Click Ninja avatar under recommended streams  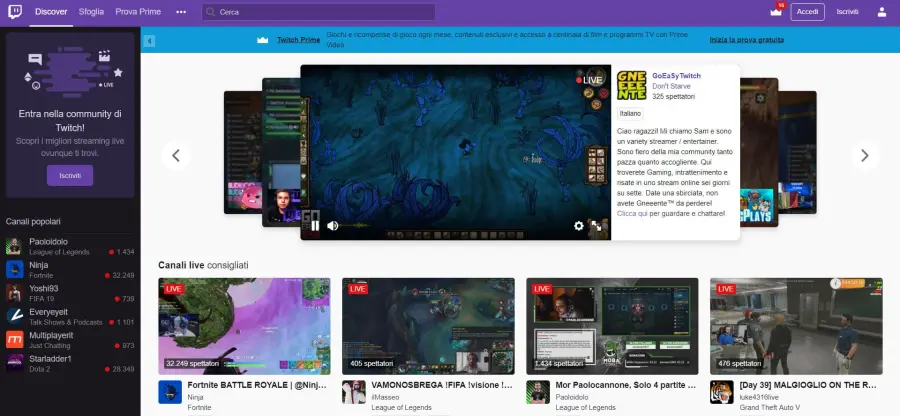tap(170, 392)
